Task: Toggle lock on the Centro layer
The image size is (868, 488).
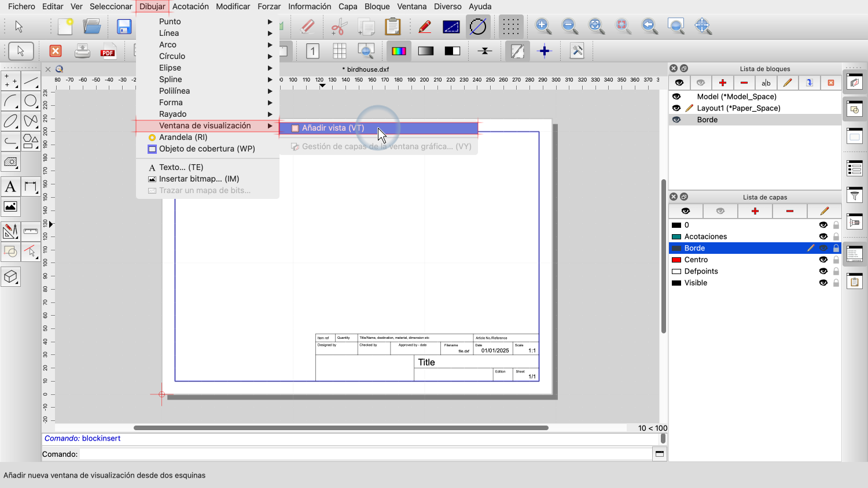Action: pos(836,260)
